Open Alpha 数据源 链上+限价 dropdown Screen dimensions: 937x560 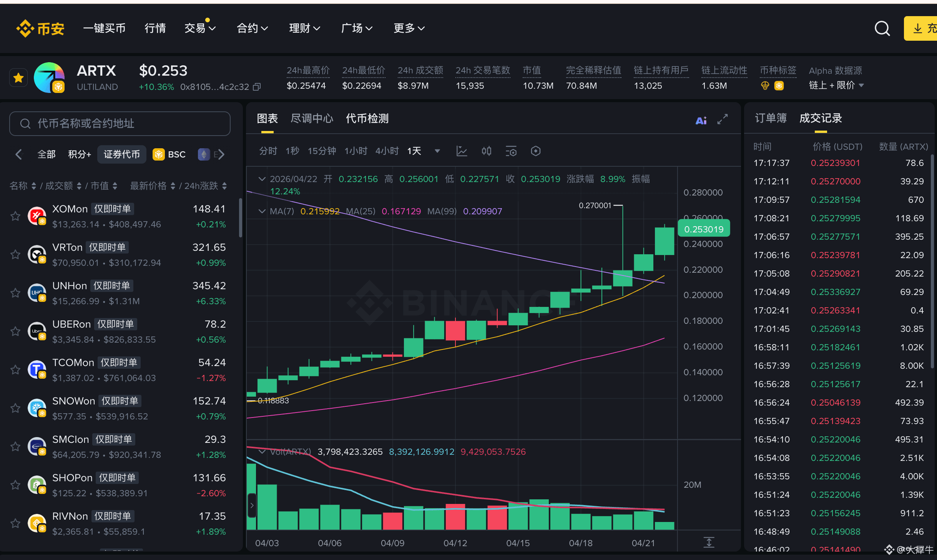pyautogui.click(x=836, y=85)
